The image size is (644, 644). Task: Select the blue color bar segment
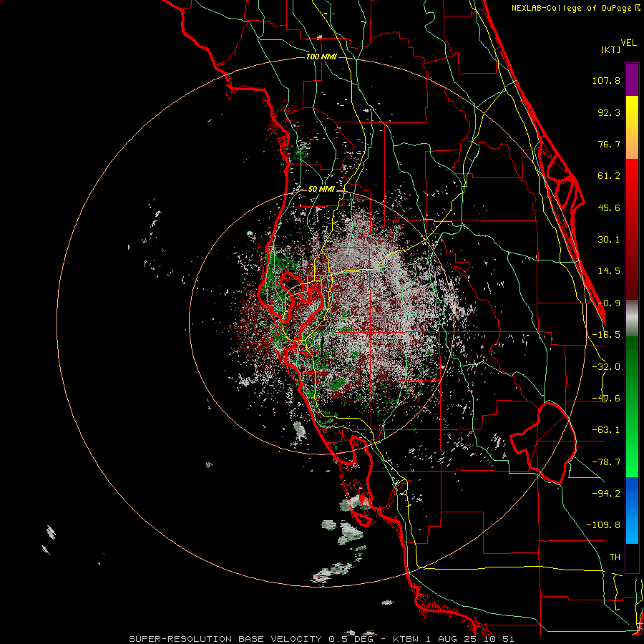tap(632, 510)
